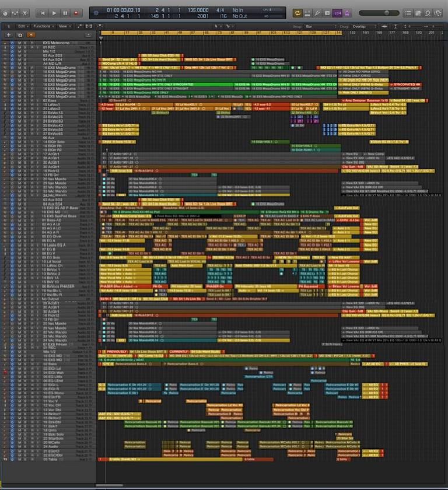The width and height of the screenshot is (448, 490).
Task: Click the orange H hide-tracks button
Action: point(30,35)
